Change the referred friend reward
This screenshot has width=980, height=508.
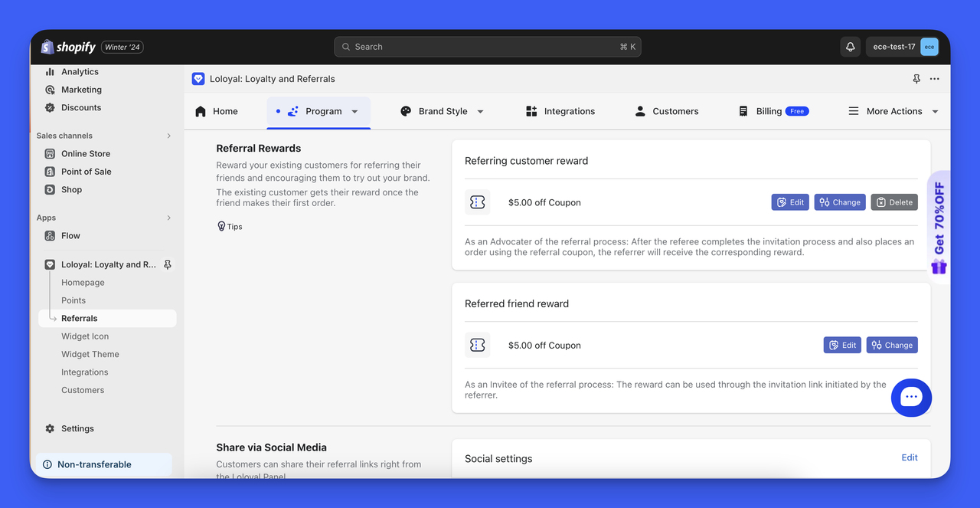click(x=892, y=345)
